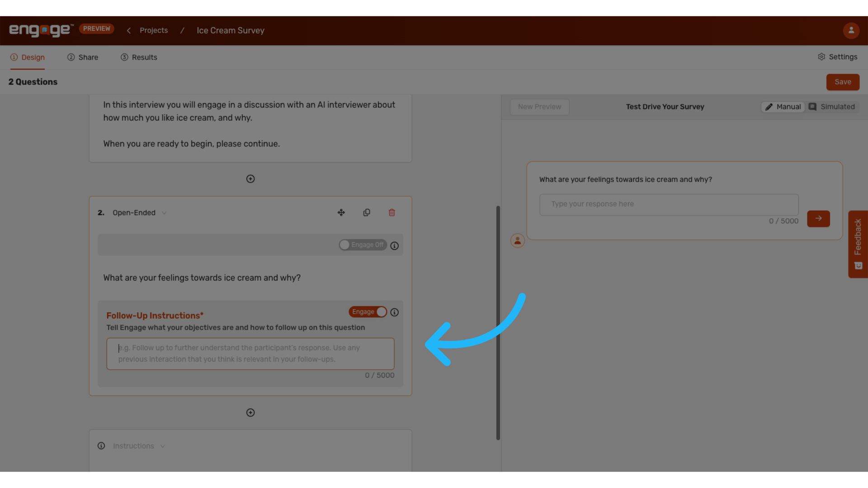This screenshot has width=868, height=488.
Task: Show info for the Engage Off toggle
Action: click(x=395, y=246)
